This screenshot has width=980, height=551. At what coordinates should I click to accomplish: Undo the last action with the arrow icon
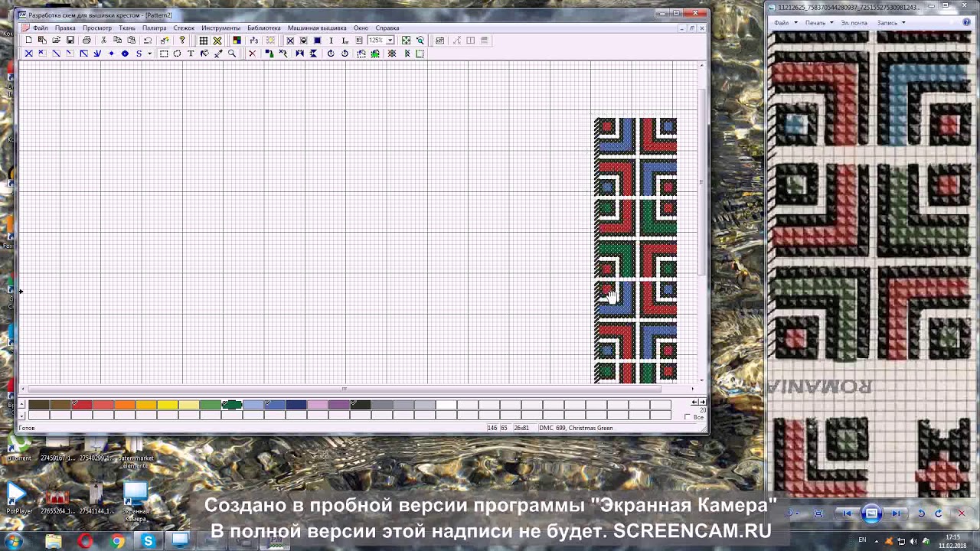point(148,40)
